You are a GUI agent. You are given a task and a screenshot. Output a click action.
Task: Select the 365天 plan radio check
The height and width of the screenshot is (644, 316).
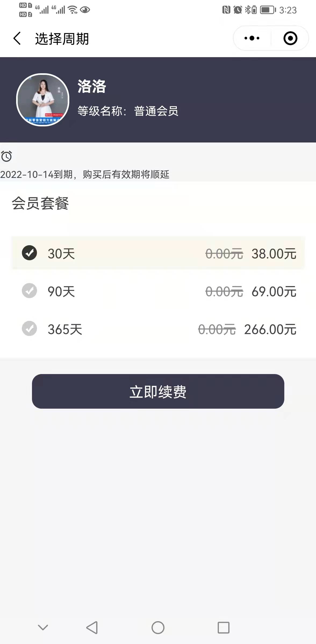coord(29,328)
